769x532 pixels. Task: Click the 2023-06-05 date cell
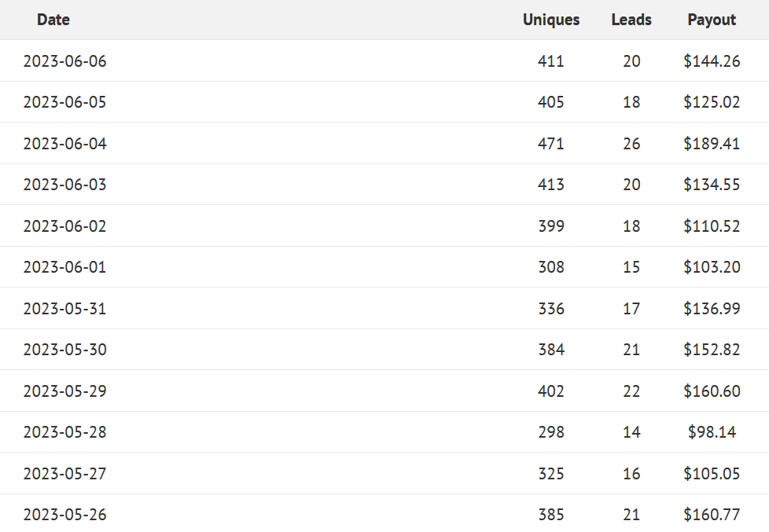tap(64, 102)
